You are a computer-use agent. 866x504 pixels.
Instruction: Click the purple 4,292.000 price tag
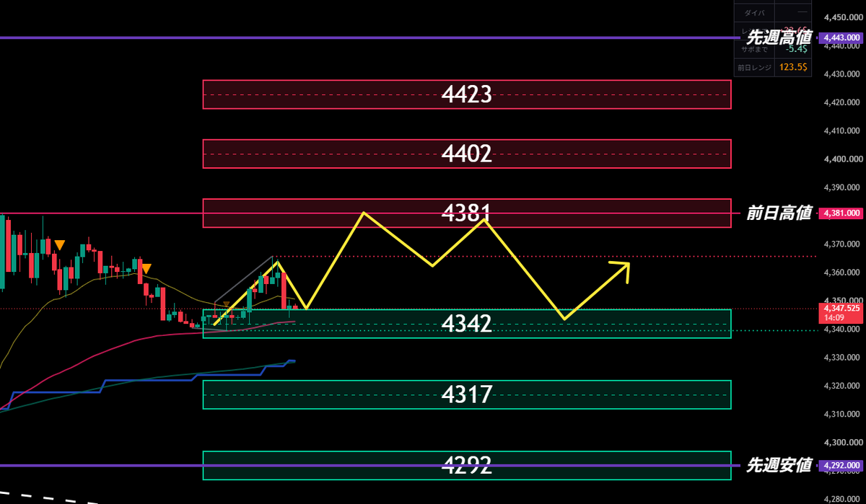[x=842, y=466]
